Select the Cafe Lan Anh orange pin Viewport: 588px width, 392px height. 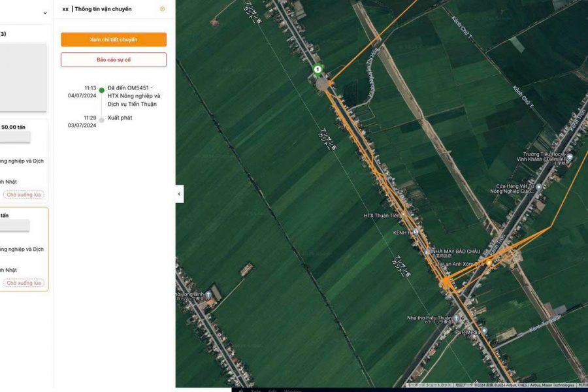[x=489, y=263]
